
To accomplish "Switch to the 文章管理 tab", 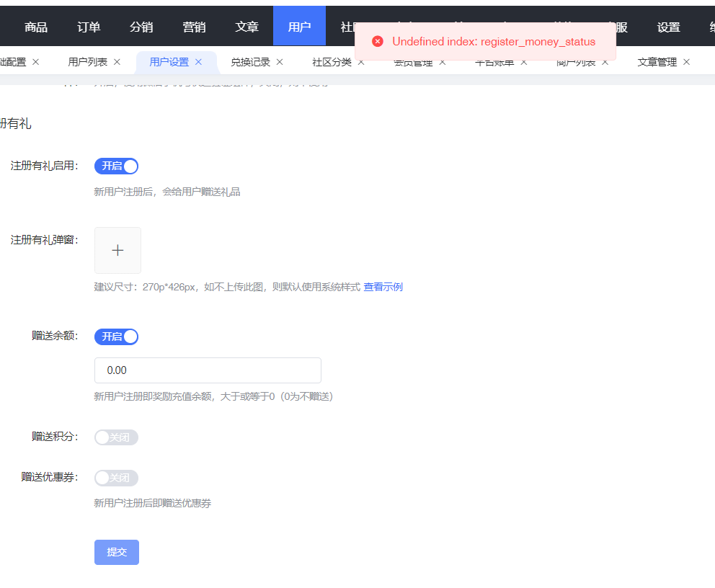I will (x=657, y=62).
